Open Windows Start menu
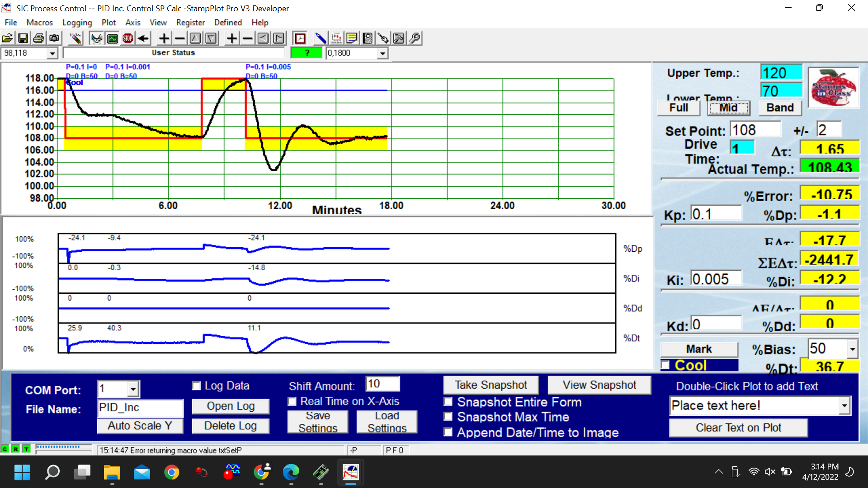 point(22,472)
